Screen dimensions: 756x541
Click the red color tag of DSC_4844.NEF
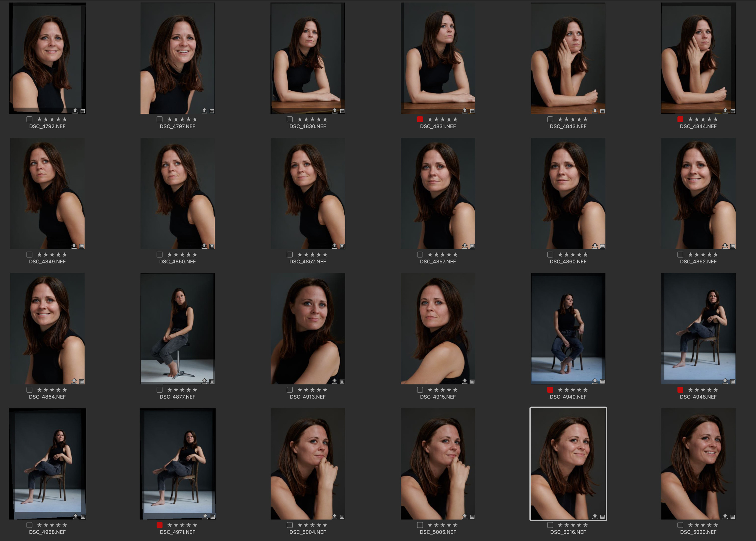pos(680,119)
